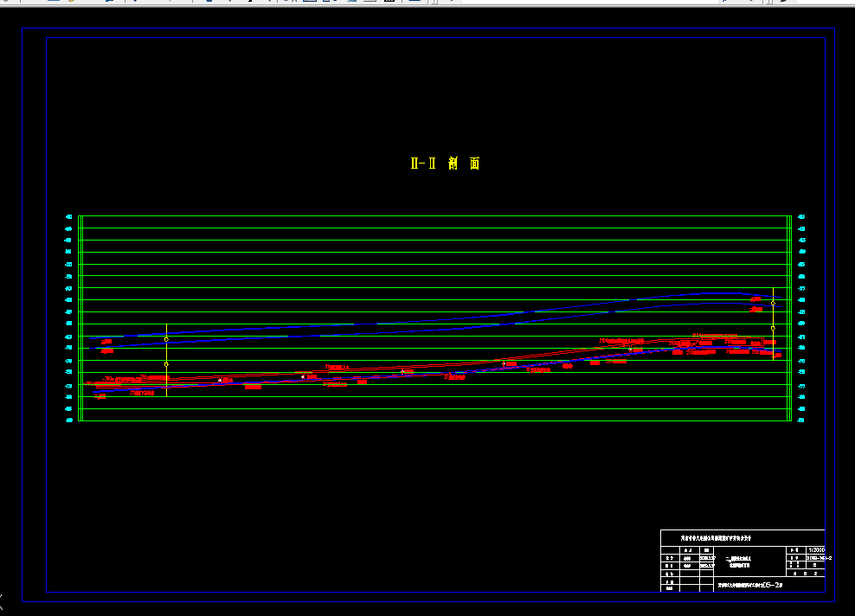Click the 1/2000 scale value in title block
Viewport: 855px width, 616px height.
pos(816,550)
